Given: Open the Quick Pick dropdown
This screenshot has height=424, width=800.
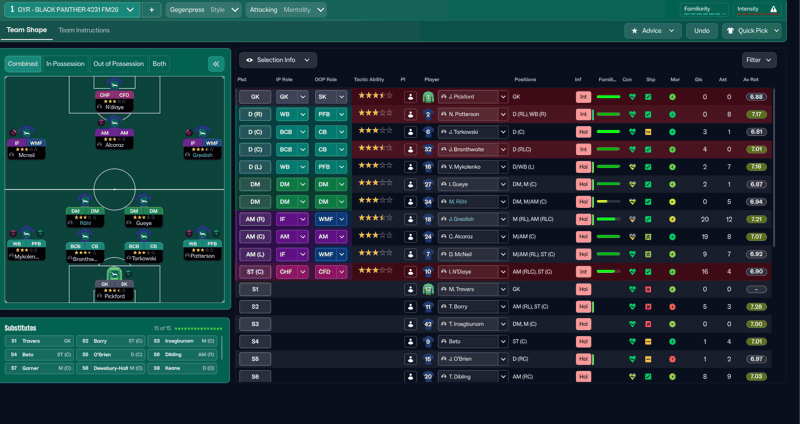Looking at the screenshot, I should (x=752, y=31).
